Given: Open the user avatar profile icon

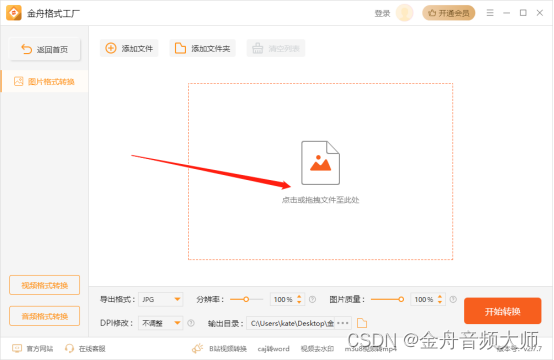Looking at the screenshot, I should point(404,13).
